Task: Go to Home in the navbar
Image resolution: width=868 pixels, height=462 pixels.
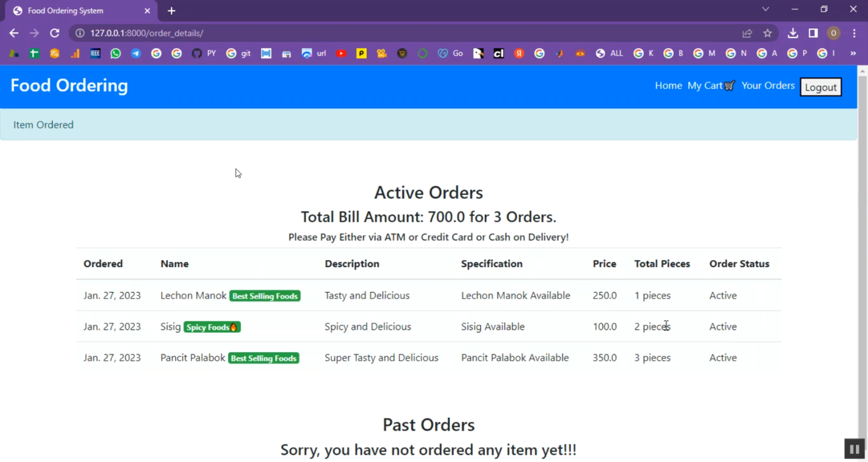Action: pos(668,86)
